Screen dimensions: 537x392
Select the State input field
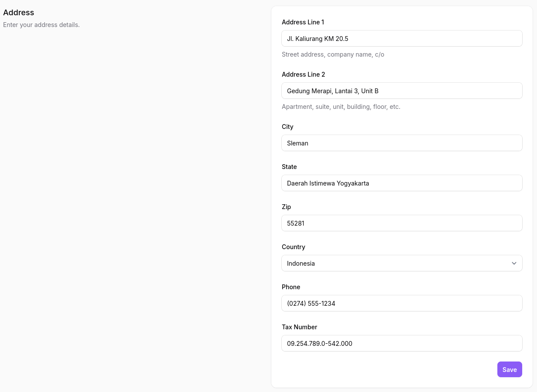tap(402, 183)
